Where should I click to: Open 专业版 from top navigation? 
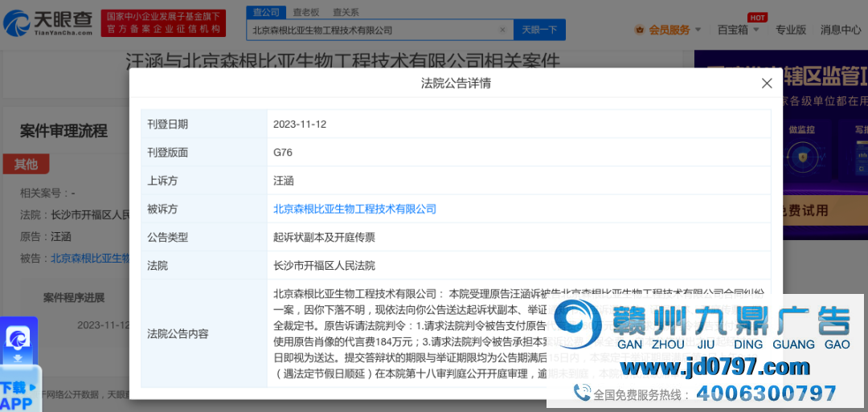791,30
